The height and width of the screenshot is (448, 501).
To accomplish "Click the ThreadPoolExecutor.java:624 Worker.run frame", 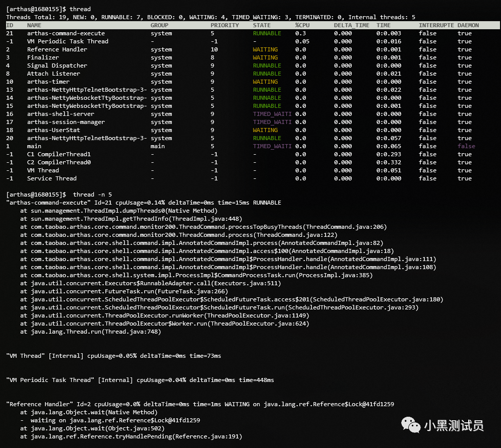I will click(164, 324).
